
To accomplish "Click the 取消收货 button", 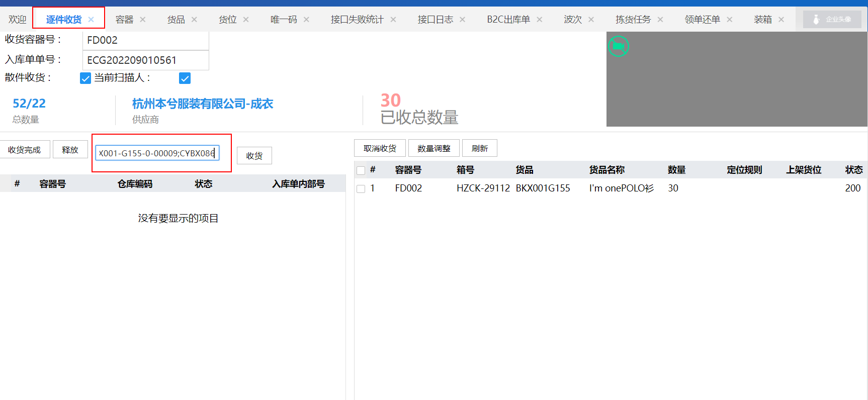I will coord(380,149).
